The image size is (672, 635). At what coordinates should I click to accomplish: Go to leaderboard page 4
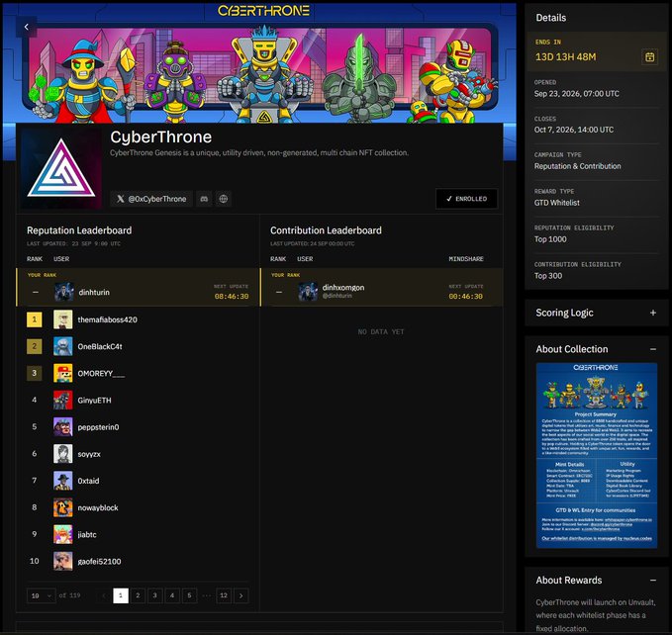pyautogui.click(x=172, y=595)
